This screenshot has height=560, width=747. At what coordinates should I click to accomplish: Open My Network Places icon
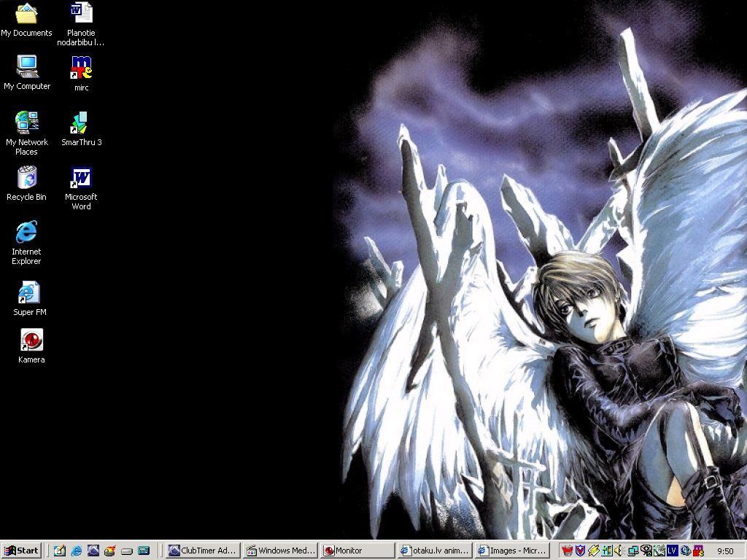27,122
